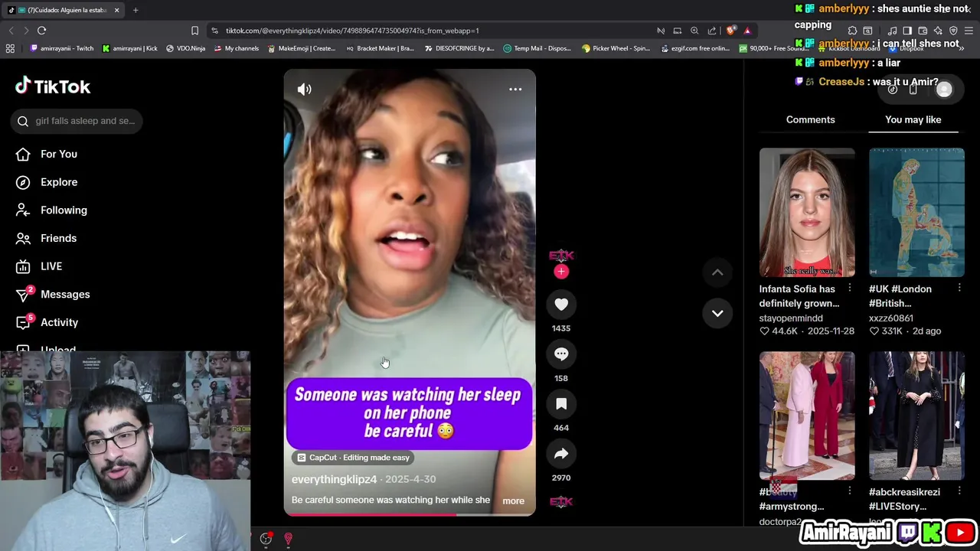Open the Infanta Sofia video thumbnail

click(x=807, y=213)
